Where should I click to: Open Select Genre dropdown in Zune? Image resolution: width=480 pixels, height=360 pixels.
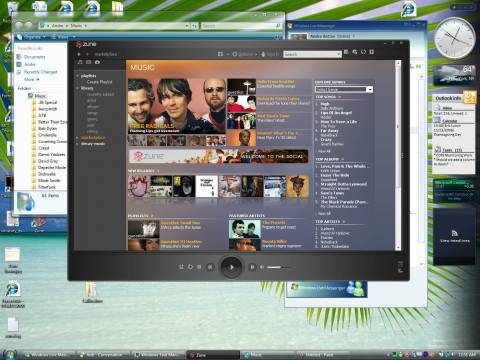(x=344, y=89)
